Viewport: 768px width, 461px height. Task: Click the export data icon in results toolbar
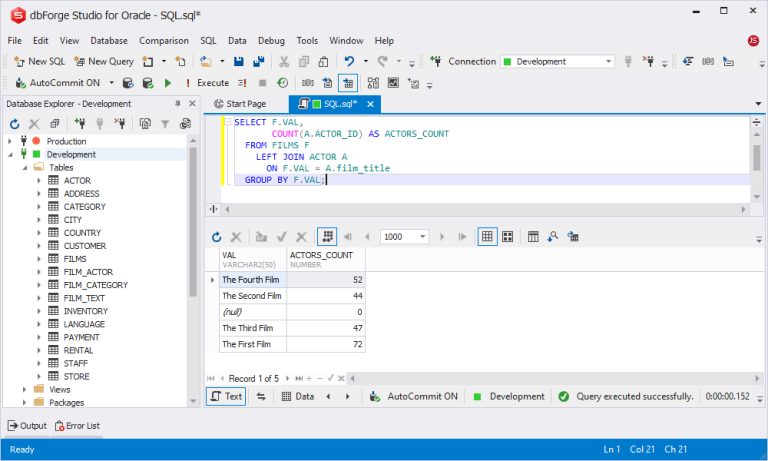pos(573,237)
